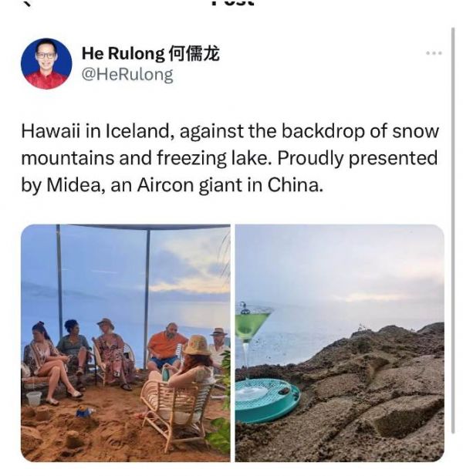Image resolution: width=463 pixels, height=476 pixels.
Task: Open the left photo of people on sand
Action: (125, 343)
